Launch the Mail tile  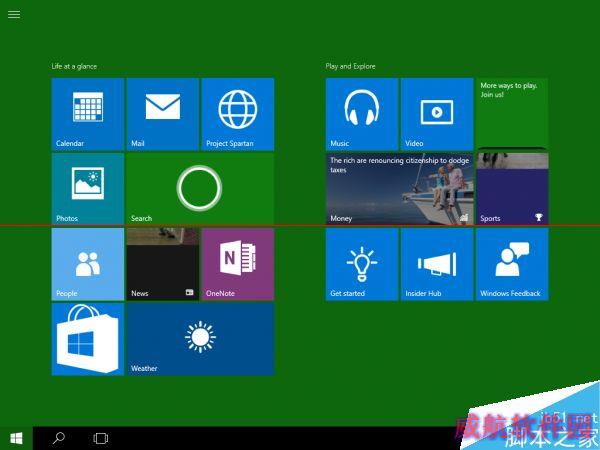[163, 114]
